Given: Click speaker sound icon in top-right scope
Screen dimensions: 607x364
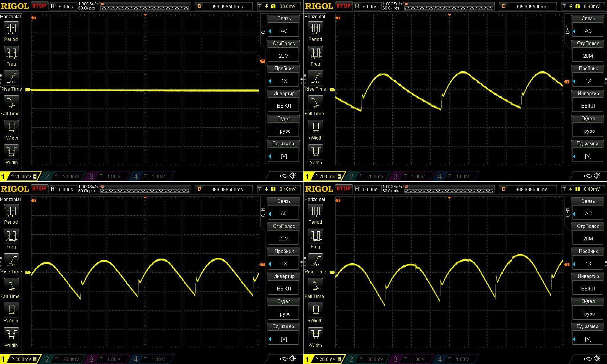Looking at the screenshot, I should [x=597, y=176].
